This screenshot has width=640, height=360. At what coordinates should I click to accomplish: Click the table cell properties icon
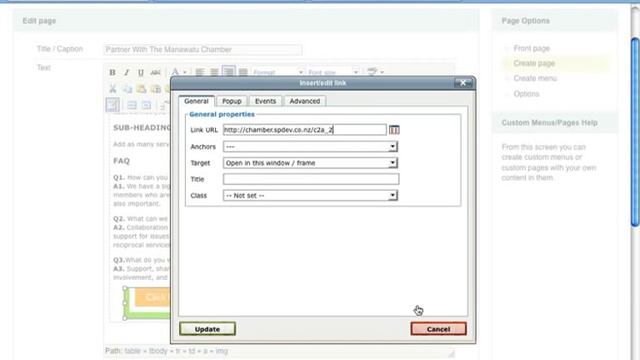146,105
